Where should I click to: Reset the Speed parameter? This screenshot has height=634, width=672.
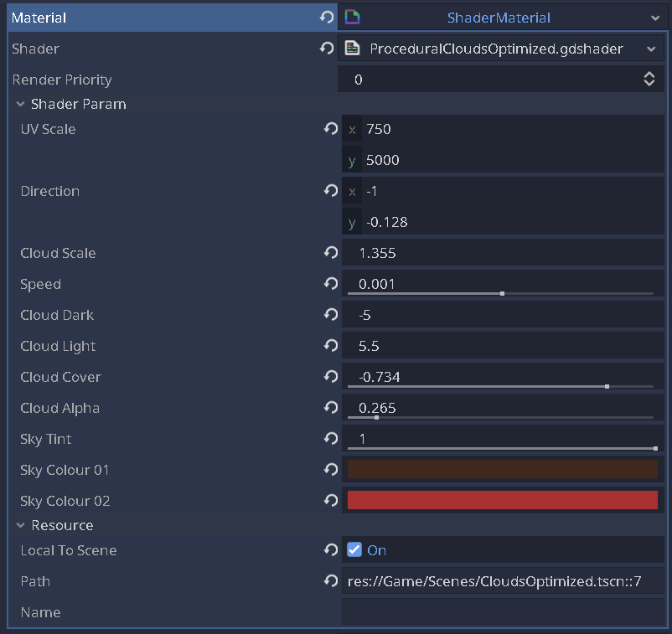click(331, 284)
